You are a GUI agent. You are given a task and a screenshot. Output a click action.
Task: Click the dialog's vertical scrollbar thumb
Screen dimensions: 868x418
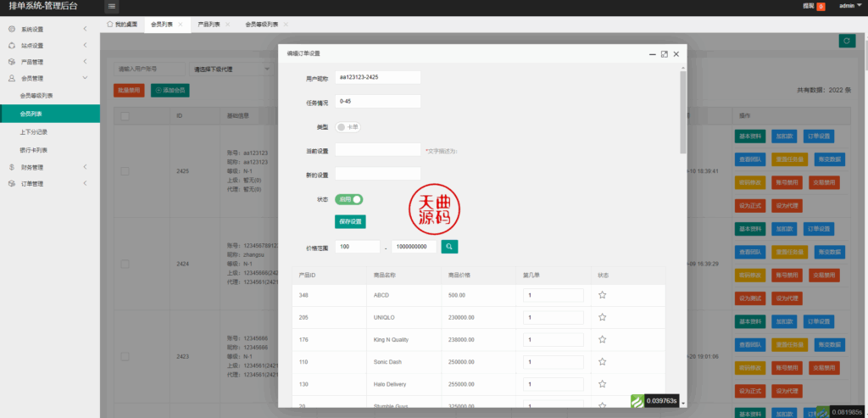tap(683, 111)
